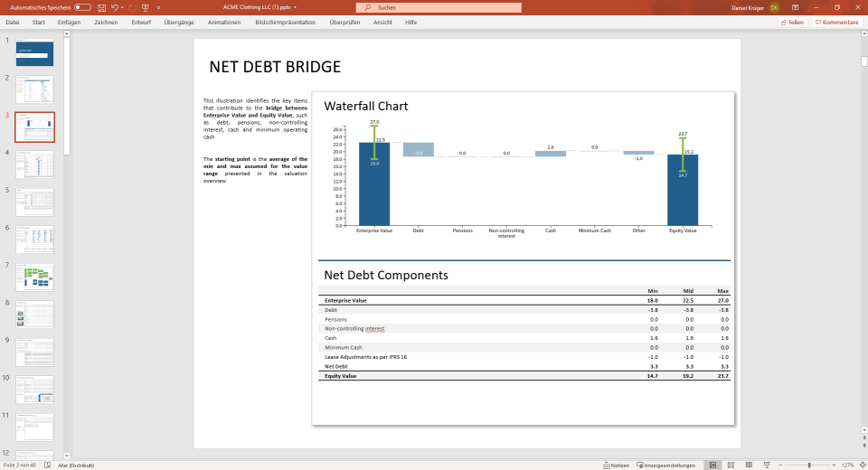The image size is (868, 470).
Task: Switch to Normal view icon
Action: pos(713,465)
